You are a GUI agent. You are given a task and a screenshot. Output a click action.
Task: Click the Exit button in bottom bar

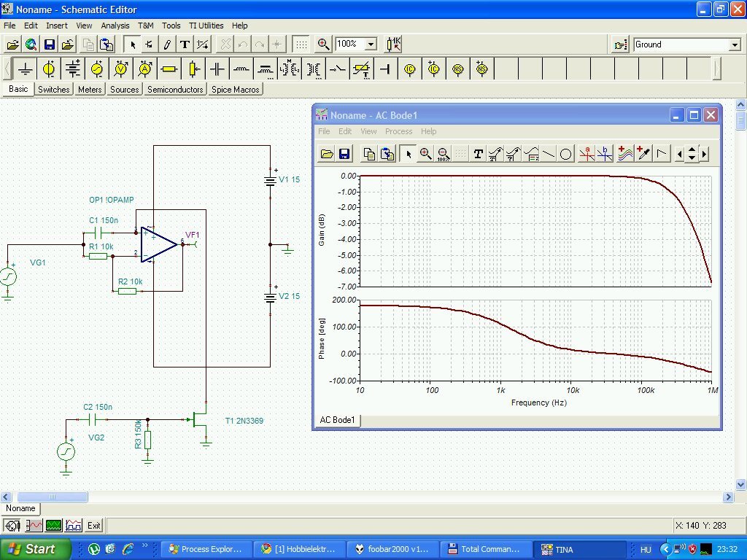pyautogui.click(x=94, y=526)
